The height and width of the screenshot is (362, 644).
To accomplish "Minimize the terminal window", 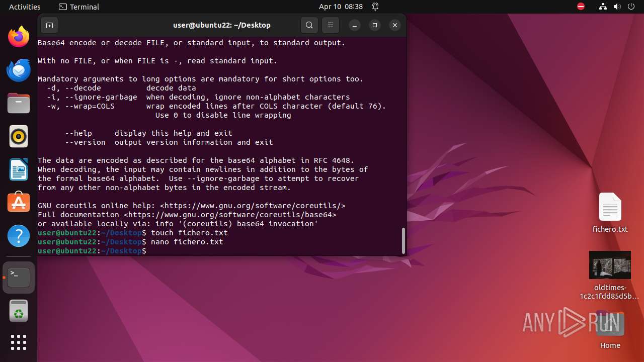I will tap(355, 25).
